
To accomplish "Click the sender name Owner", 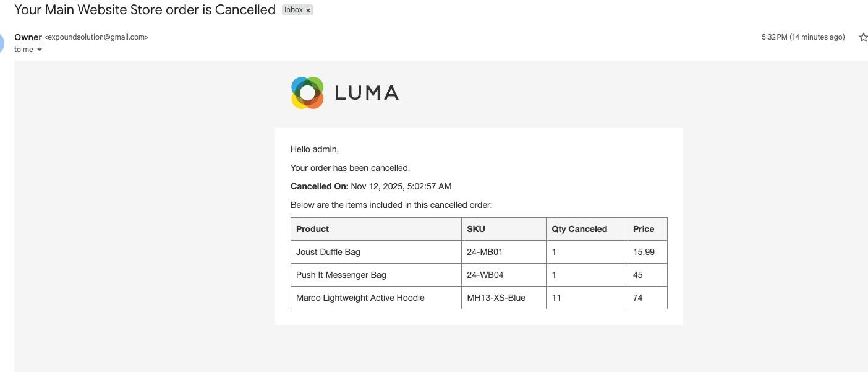I will (28, 37).
